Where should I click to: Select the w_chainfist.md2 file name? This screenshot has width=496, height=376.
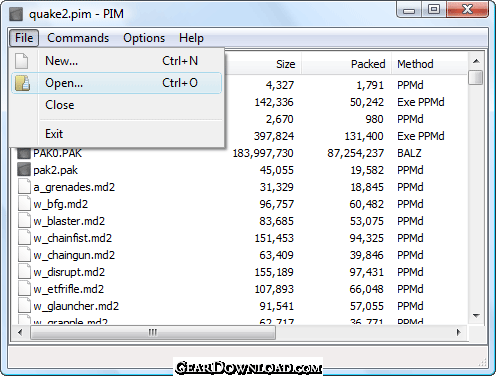coord(72,238)
